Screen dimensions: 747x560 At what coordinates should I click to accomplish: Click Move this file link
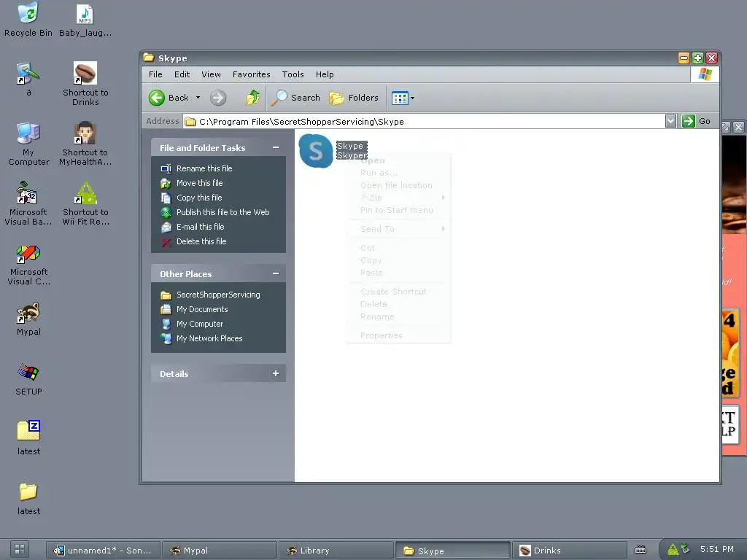coord(199,183)
